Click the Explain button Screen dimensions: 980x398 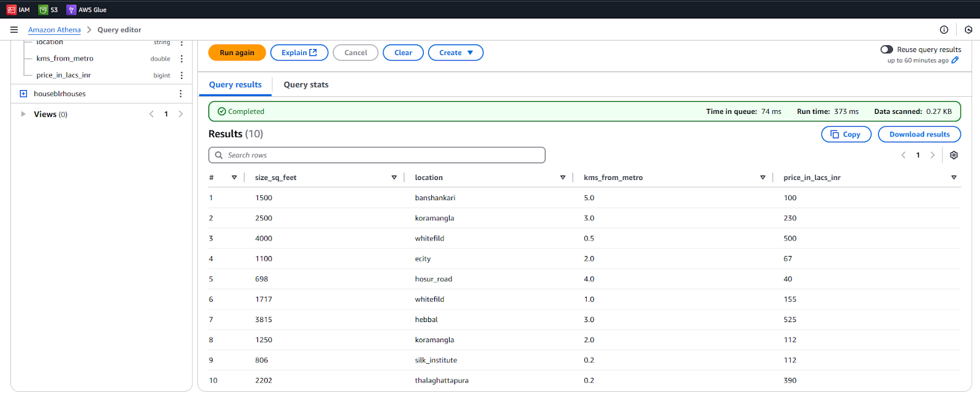click(x=299, y=53)
